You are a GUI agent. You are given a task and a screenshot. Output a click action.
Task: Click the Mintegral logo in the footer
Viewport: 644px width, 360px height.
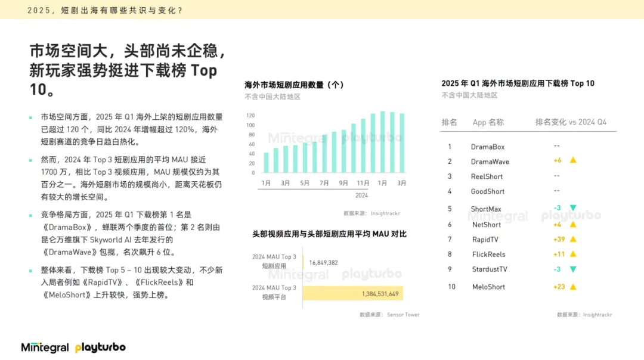tap(45, 347)
